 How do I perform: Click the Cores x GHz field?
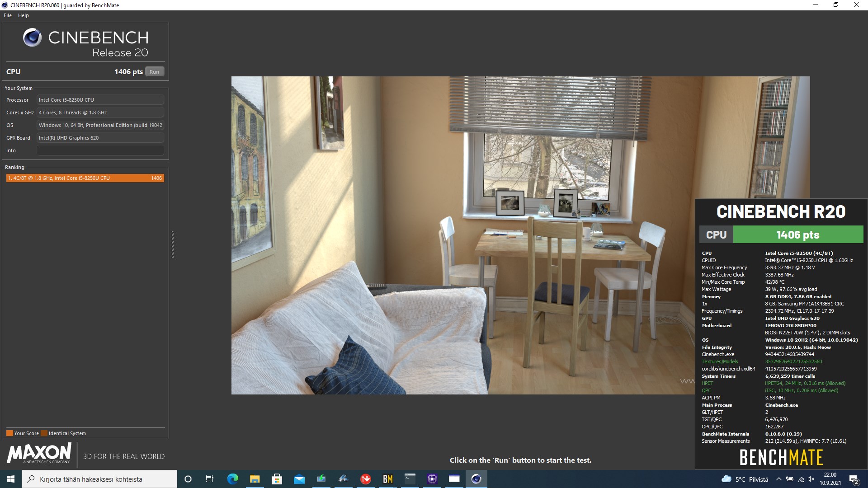coord(100,113)
